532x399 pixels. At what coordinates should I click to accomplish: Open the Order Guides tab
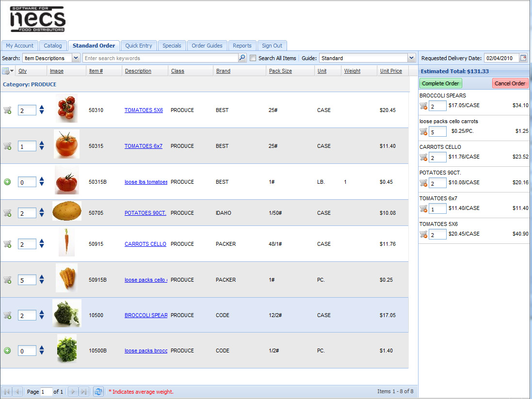pyautogui.click(x=207, y=46)
